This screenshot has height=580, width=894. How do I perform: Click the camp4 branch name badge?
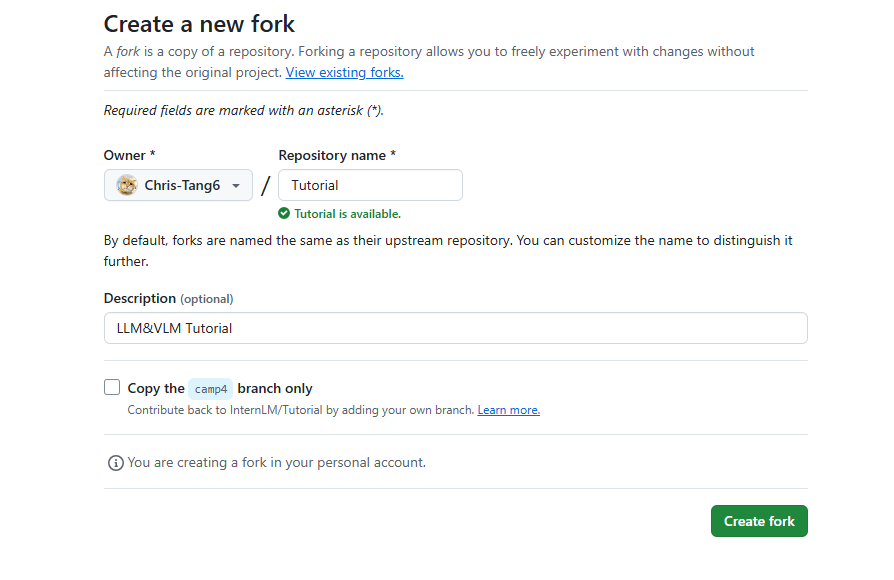tap(210, 389)
